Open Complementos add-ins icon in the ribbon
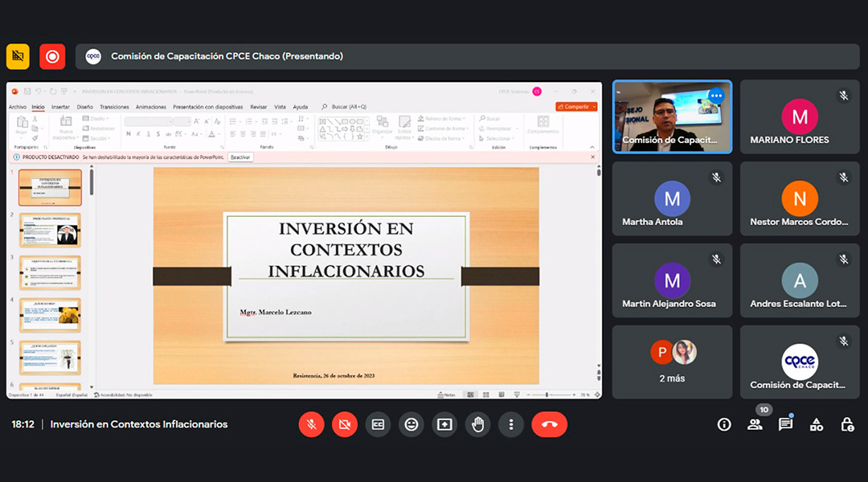This screenshot has height=482, width=868. (x=543, y=125)
